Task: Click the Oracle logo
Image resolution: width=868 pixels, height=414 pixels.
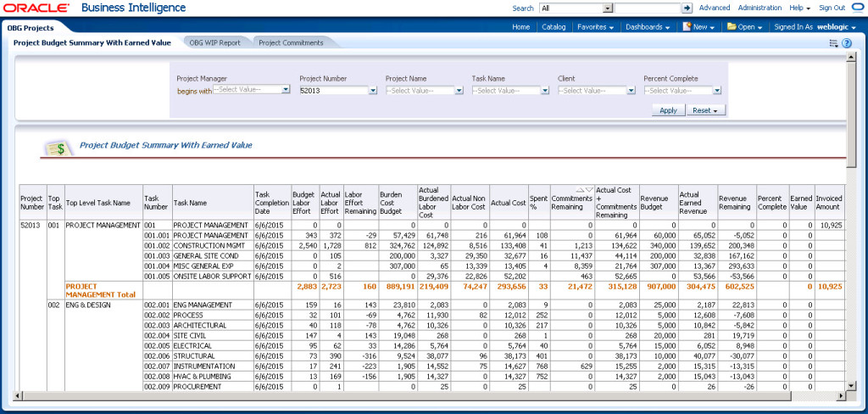Action: (36, 8)
